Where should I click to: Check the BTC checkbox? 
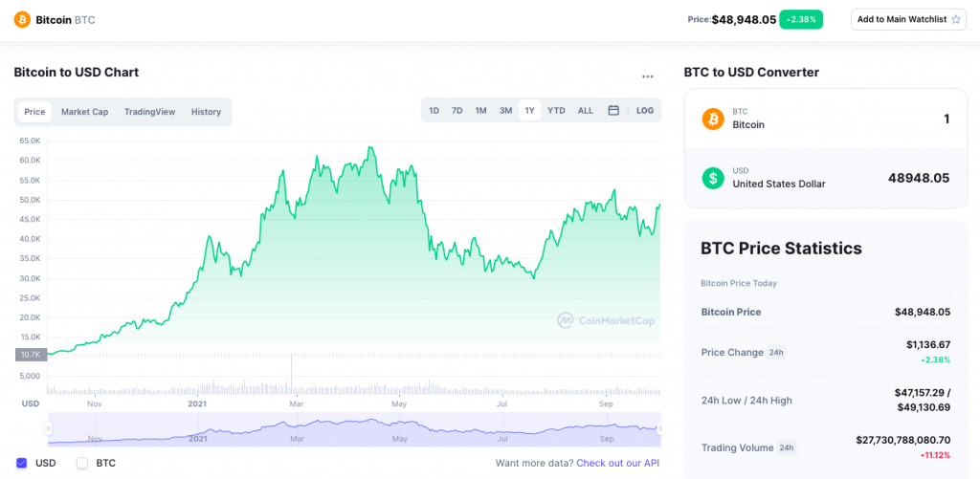coord(82,463)
